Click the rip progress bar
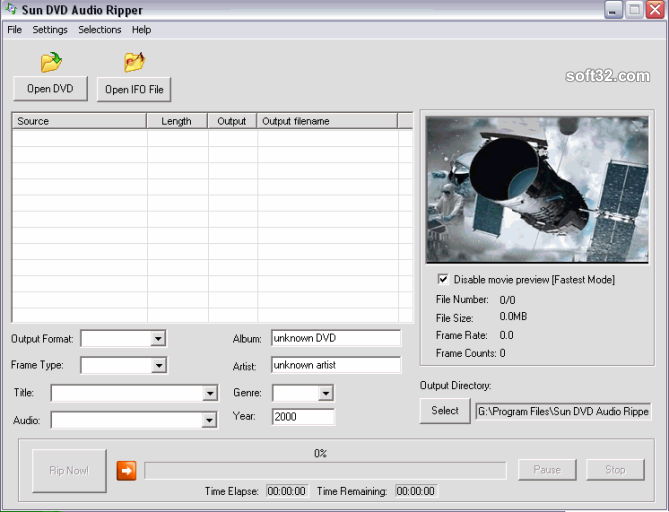Screen dimensions: 669x512 [x=325, y=471]
